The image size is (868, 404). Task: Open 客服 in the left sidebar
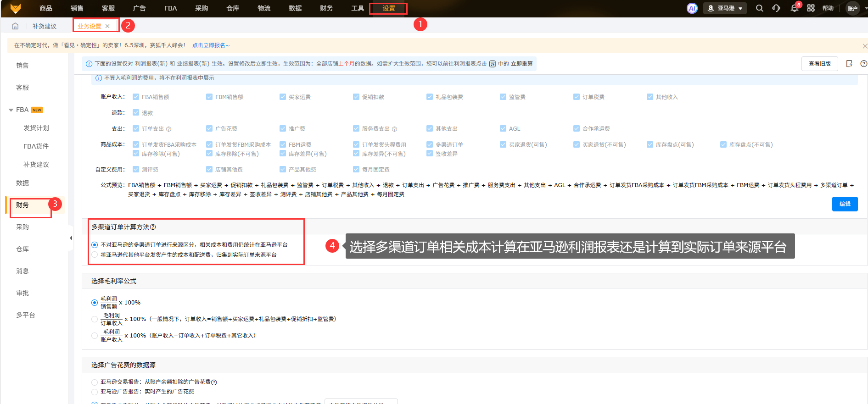tap(22, 88)
